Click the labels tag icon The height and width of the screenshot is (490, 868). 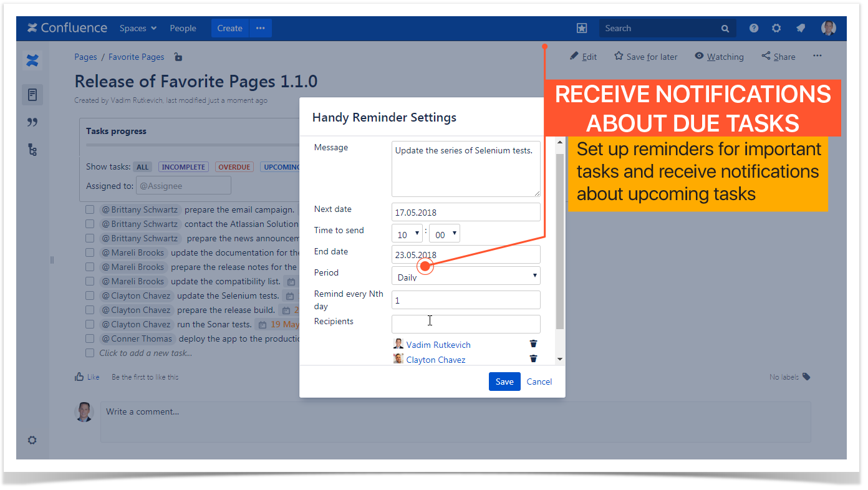click(x=806, y=377)
